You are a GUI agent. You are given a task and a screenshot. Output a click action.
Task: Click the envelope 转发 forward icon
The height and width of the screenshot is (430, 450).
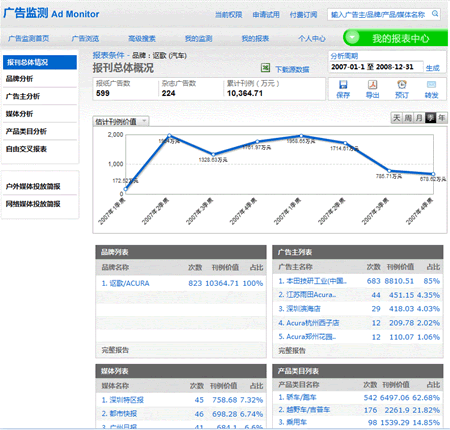click(431, 85)
